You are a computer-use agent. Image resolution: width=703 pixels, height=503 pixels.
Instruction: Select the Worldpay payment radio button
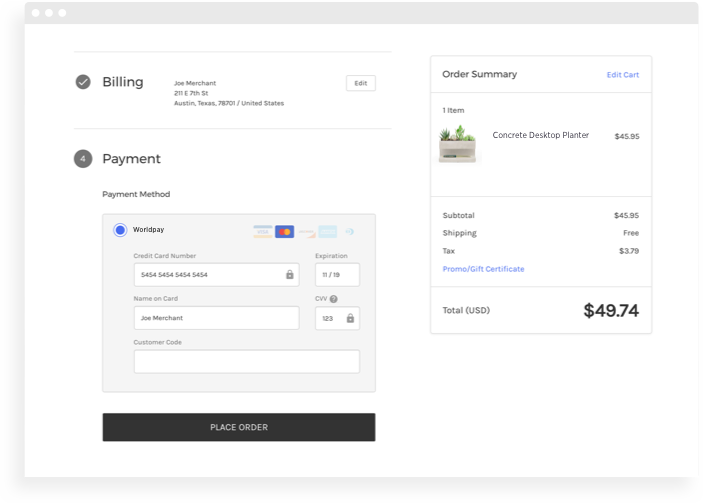[120, 230]
